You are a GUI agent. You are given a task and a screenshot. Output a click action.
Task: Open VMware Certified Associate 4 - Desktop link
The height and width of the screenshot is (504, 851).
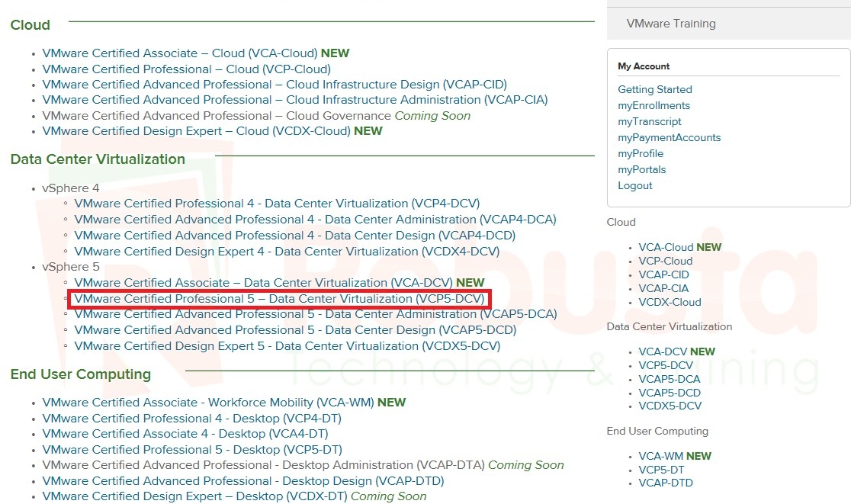pos(185,434)
